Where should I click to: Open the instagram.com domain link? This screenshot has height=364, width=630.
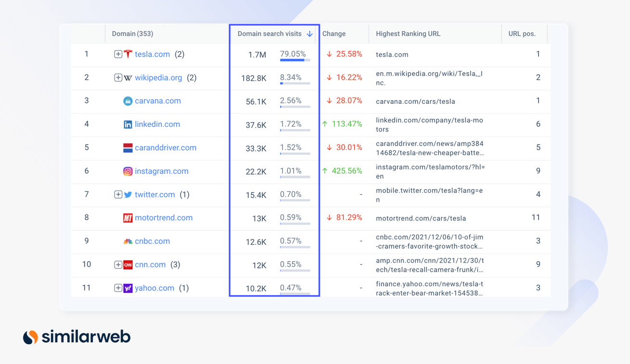click(x=162, y=171)
